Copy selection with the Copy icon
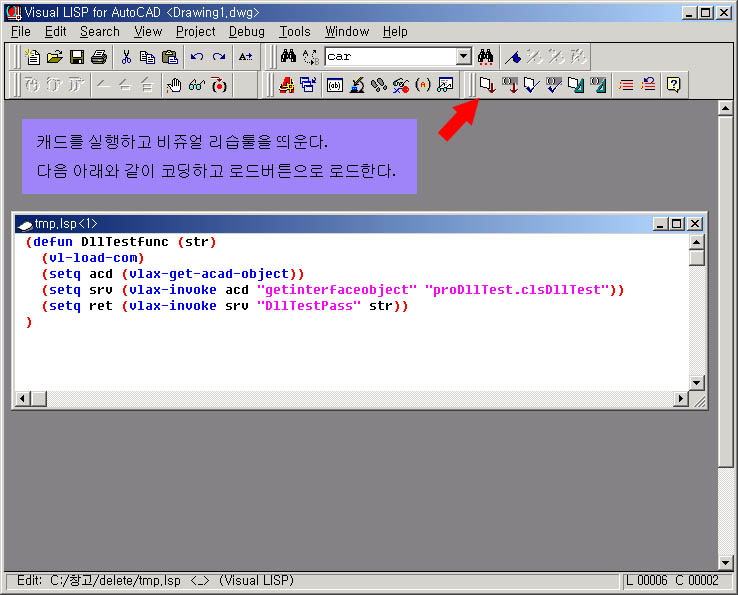 click(x=147, y=57)
